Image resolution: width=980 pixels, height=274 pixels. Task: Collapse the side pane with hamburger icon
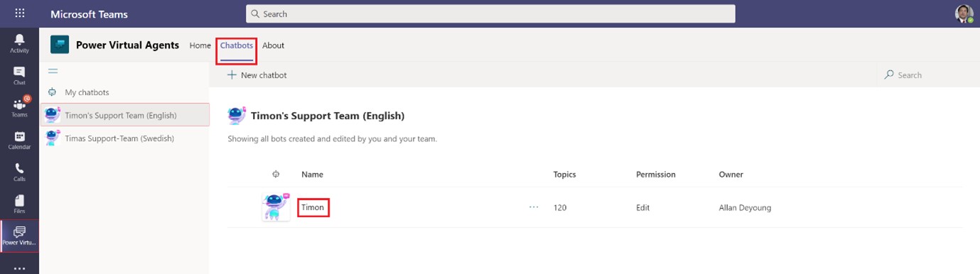(x=53, y=71)
